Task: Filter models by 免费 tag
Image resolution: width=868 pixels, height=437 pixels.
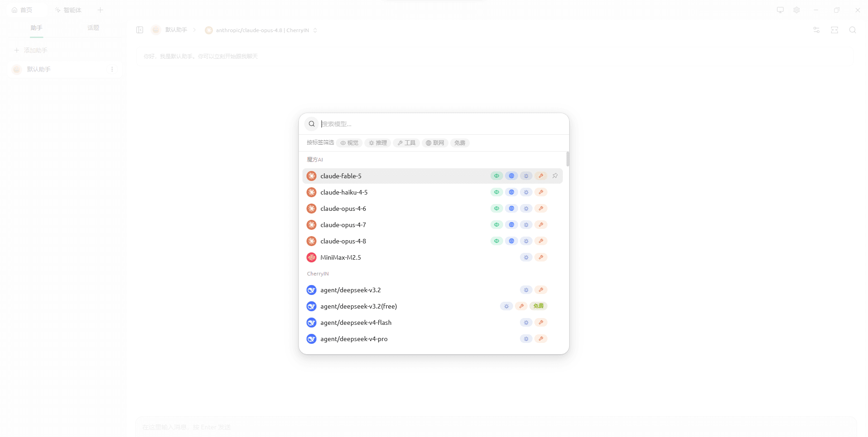Action: click(x=460, y=143)
